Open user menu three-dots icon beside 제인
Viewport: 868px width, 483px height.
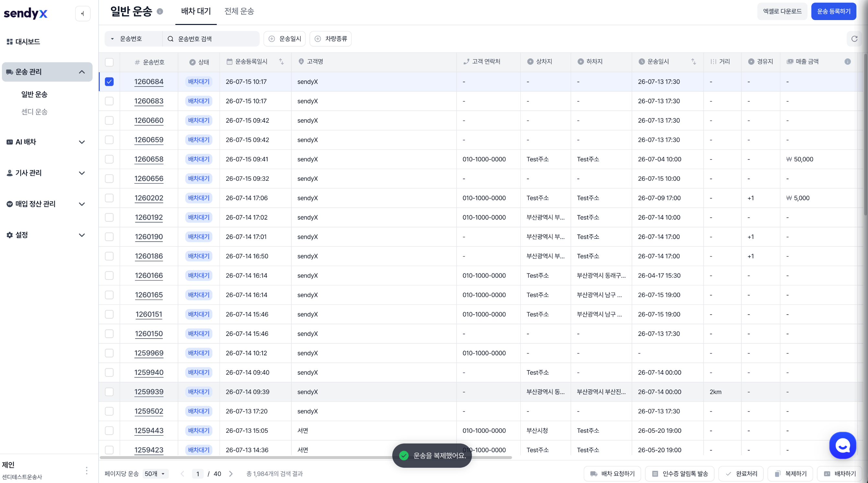coord(86,471)
